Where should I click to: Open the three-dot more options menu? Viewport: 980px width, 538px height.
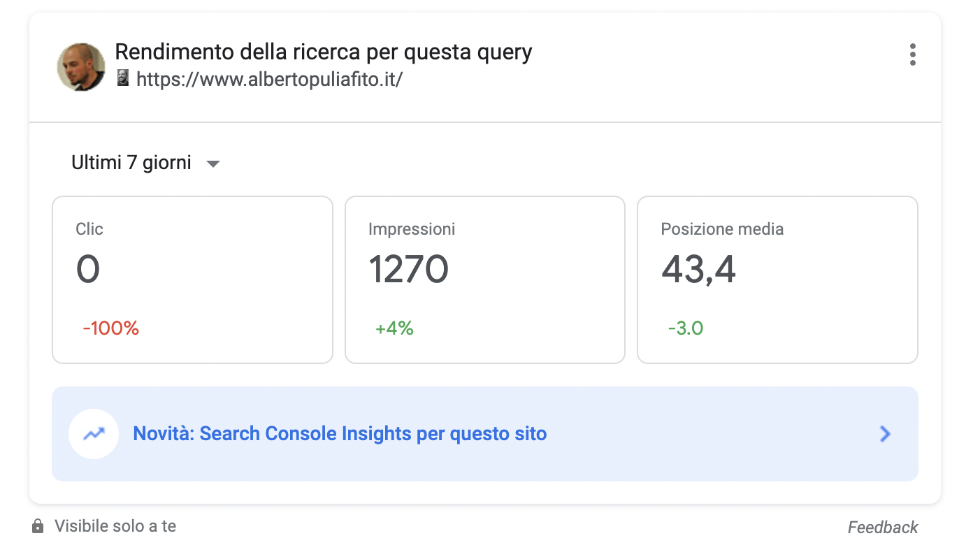(x=912, y=54)
